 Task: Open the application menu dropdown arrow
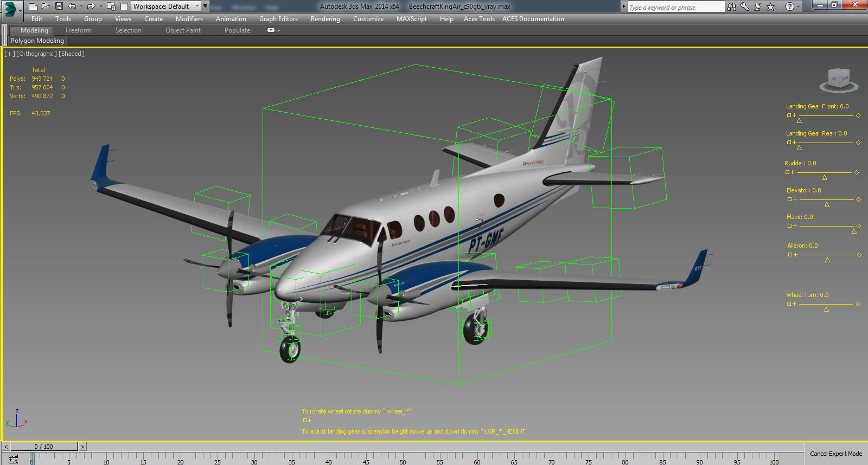[x=20, y=10]
